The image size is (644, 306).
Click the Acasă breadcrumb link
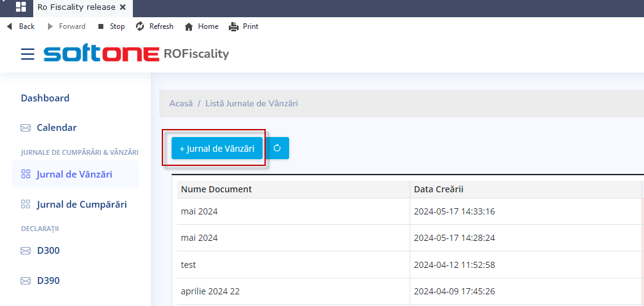click(181, 103)
